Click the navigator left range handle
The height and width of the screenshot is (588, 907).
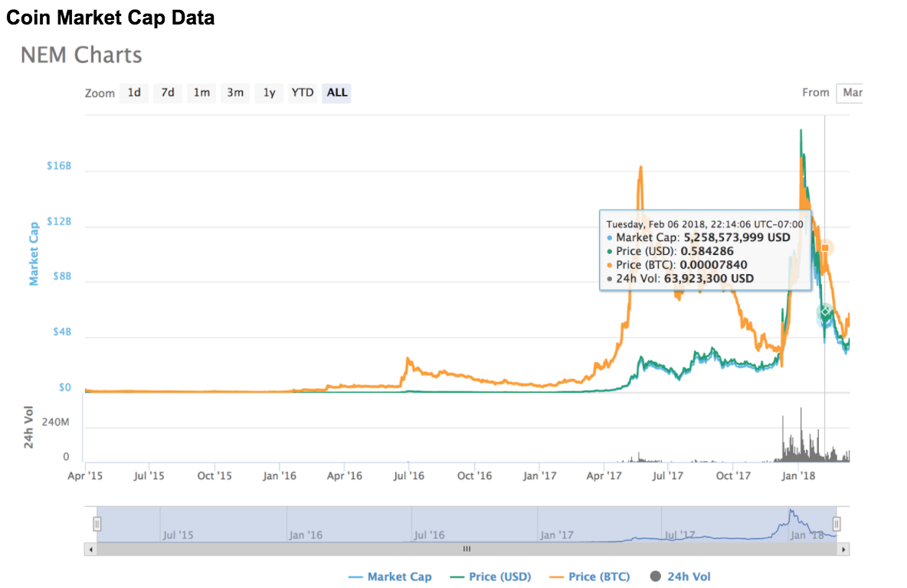coord(97,524)
